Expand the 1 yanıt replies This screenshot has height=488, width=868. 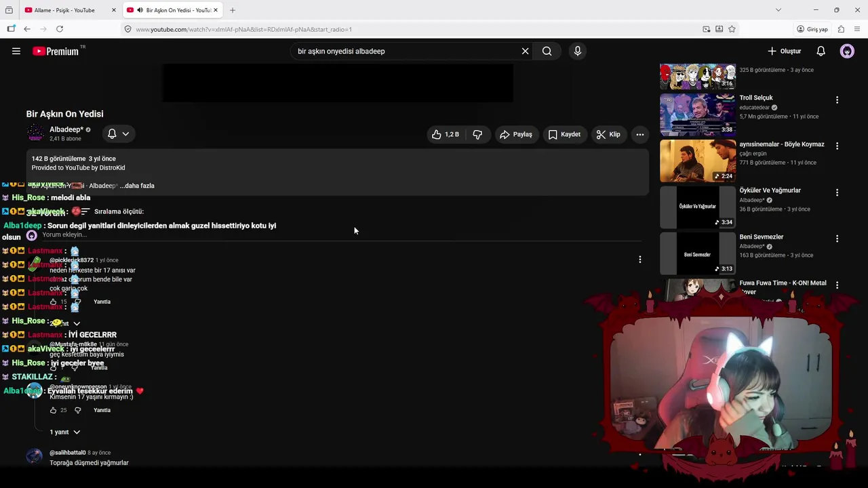[x=65, y=432]
